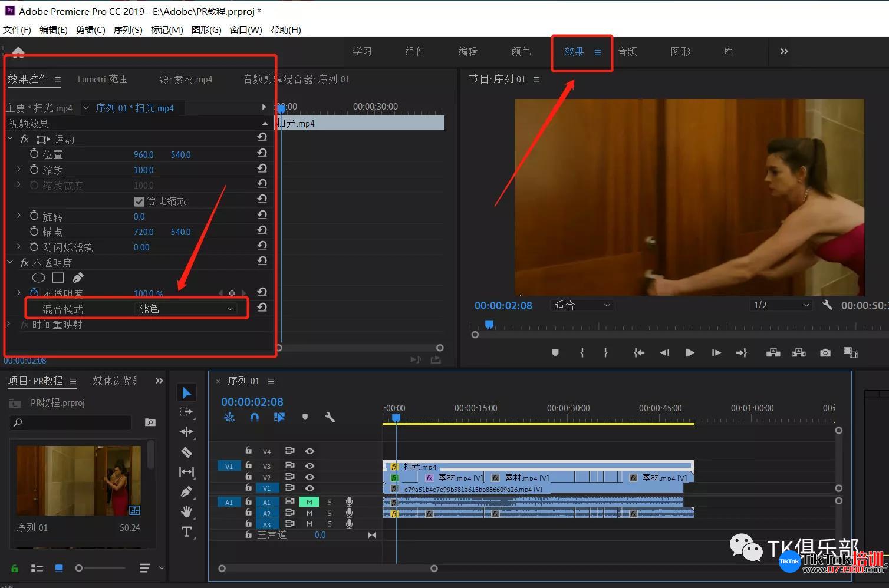889x588 pixels.
Task: Select the Type tool
Action: [187, 531]
